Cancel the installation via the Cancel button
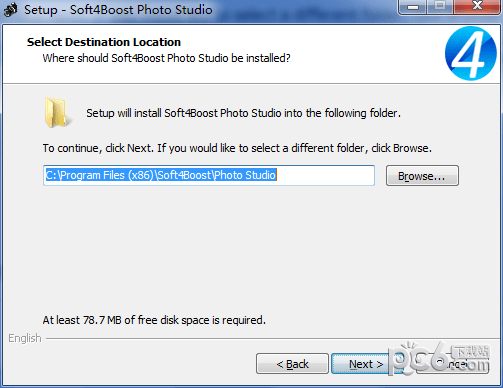This screenshot has height=388, width=503. tap(453, 364)
